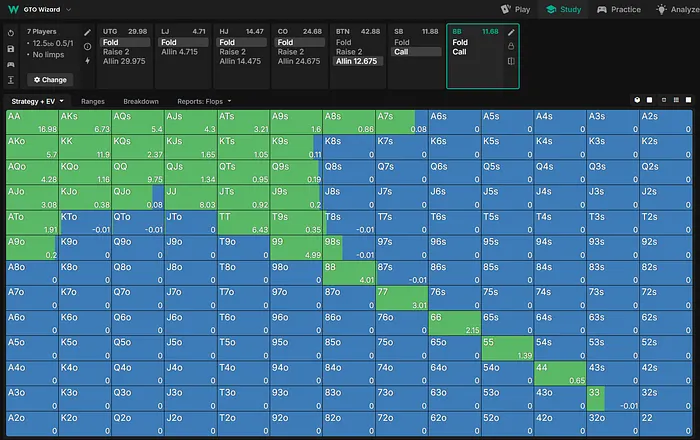The image size is (700, 440).
Task: Click the QJo hand cell
Action: (x=138, y=198)
